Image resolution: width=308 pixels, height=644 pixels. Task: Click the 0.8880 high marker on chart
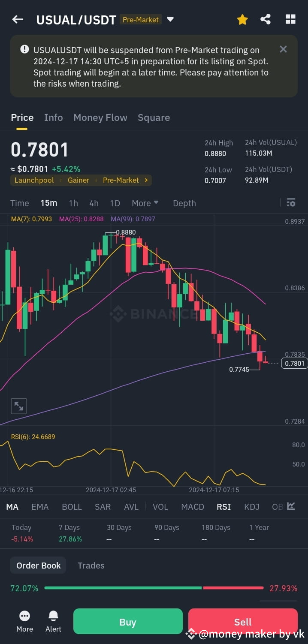126,232
